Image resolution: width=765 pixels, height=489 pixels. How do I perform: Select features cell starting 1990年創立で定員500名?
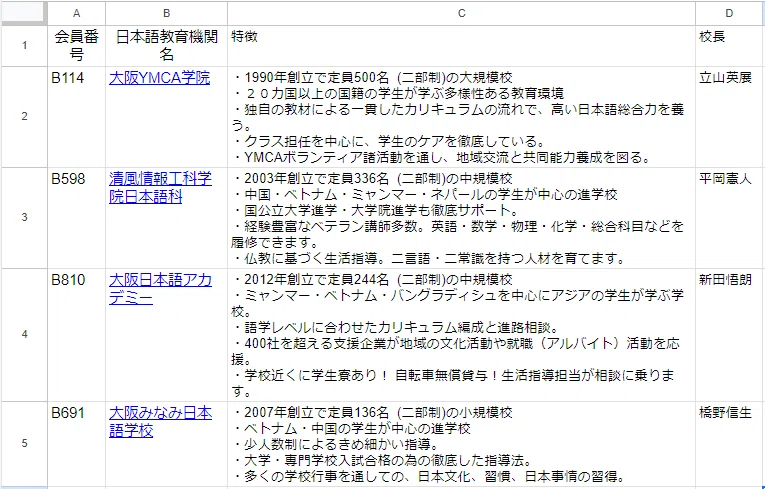(462, 117)
